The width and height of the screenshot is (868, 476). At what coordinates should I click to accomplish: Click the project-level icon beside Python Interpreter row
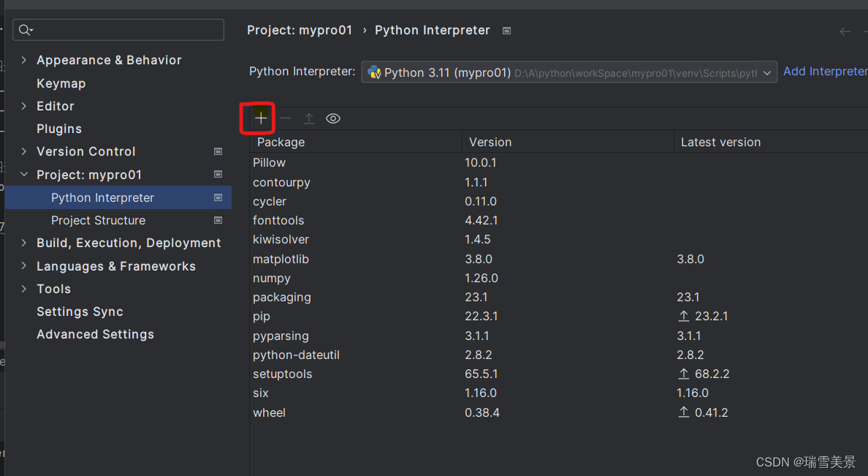(218, 197)
